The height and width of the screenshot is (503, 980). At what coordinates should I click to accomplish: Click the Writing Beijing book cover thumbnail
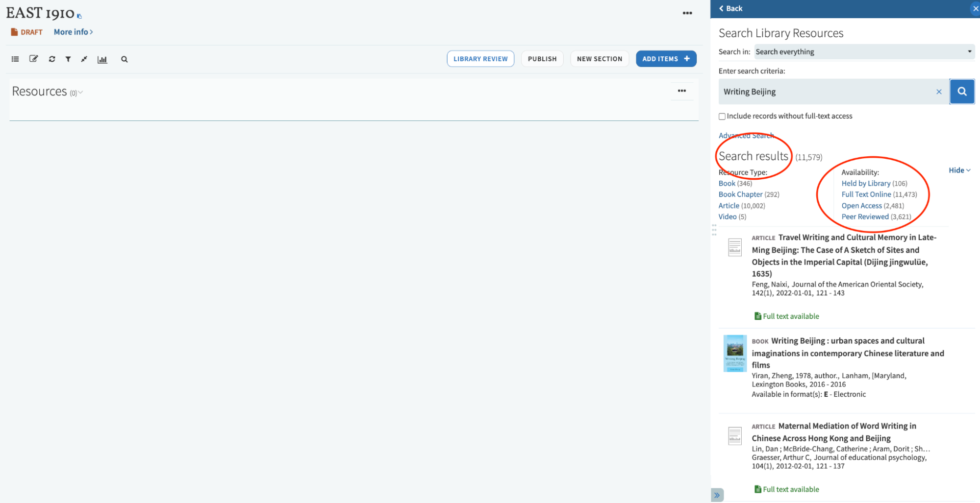tap(734, 353)
